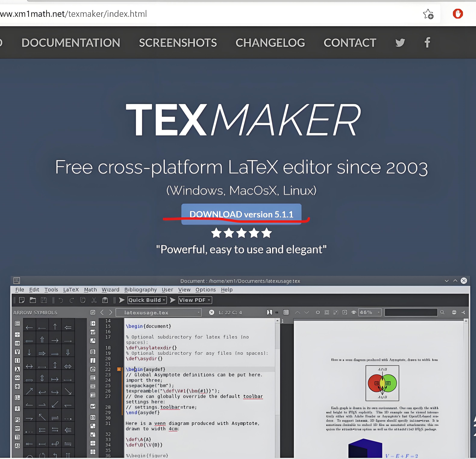
Task: Click the PDF viewer search input field
Action: (x=411, y=312)
